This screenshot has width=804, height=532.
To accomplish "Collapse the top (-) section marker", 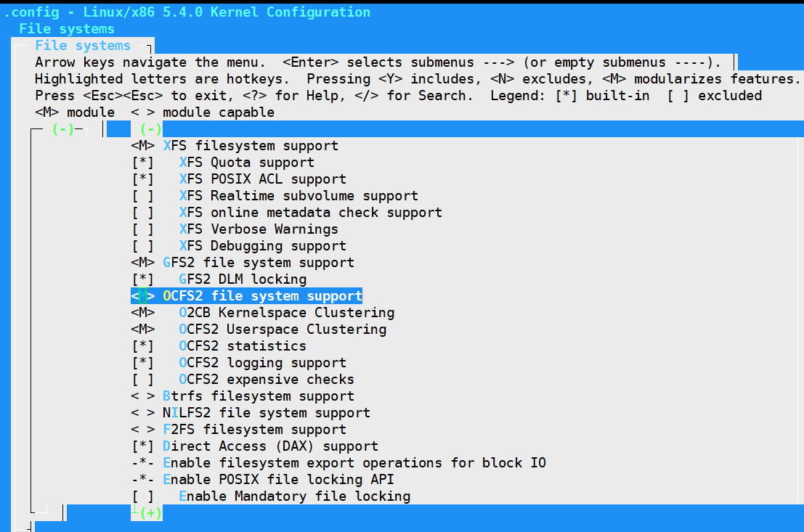I will click(150, 128).
